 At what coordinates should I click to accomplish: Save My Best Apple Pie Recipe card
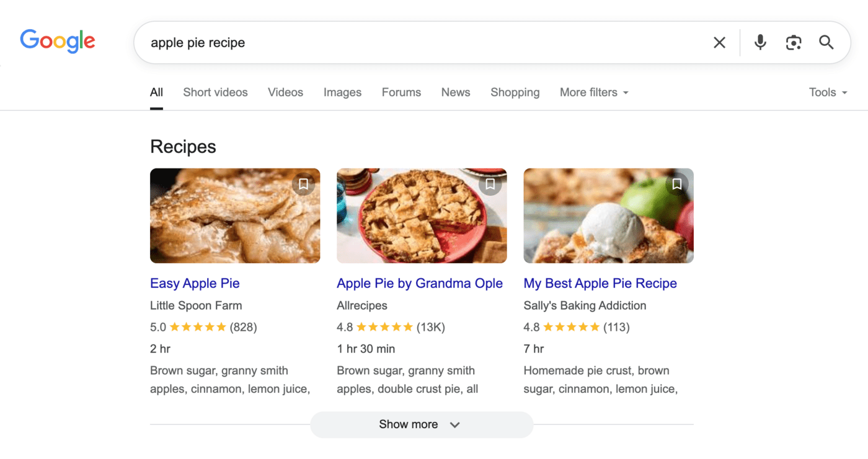point(677,184)
